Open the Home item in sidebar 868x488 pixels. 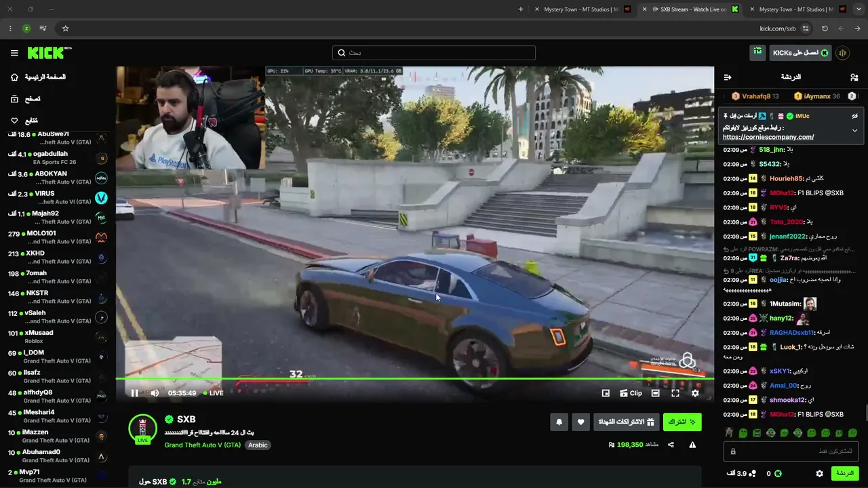coord(38,77)
